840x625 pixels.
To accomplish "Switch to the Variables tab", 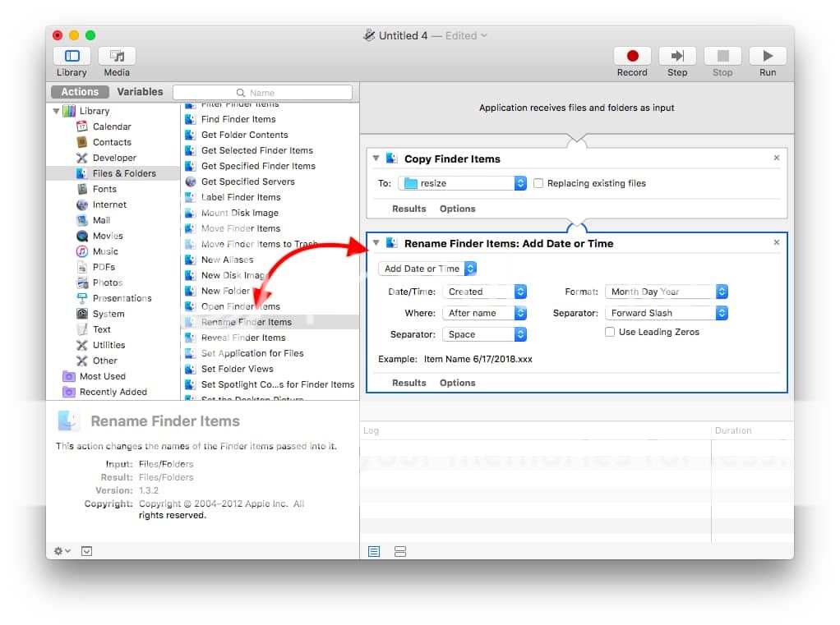I will tap(140, 91).
